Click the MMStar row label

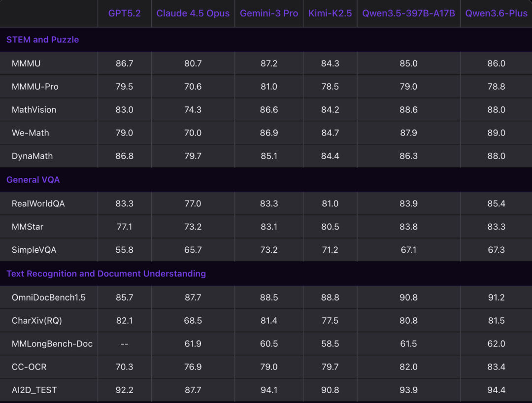(28, 227)
